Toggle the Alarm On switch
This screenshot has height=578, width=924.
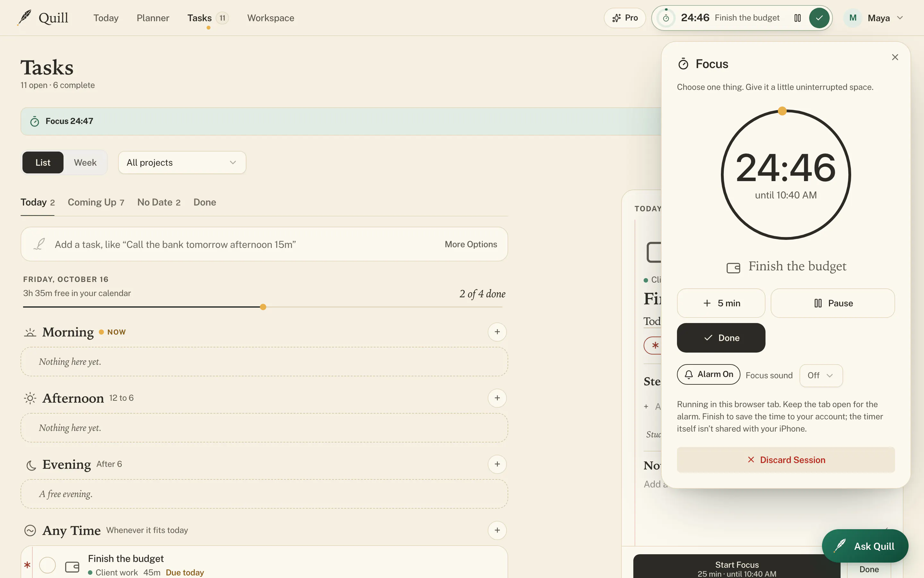tap(709, 375)
